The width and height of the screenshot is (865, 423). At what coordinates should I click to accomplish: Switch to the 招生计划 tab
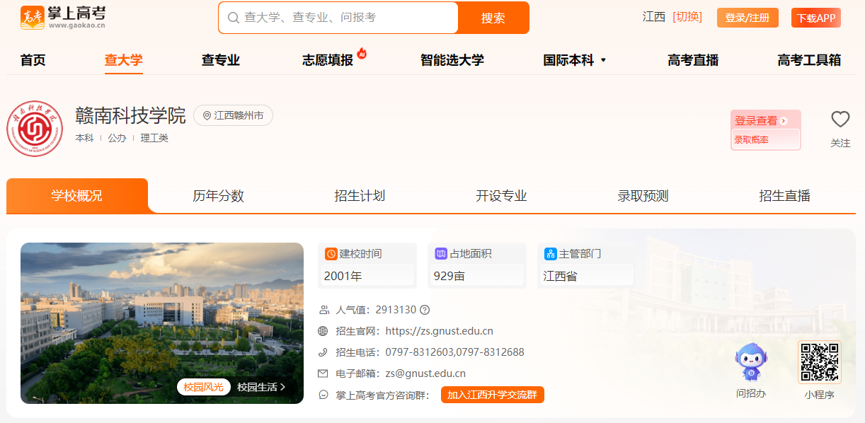coord(360,195)
